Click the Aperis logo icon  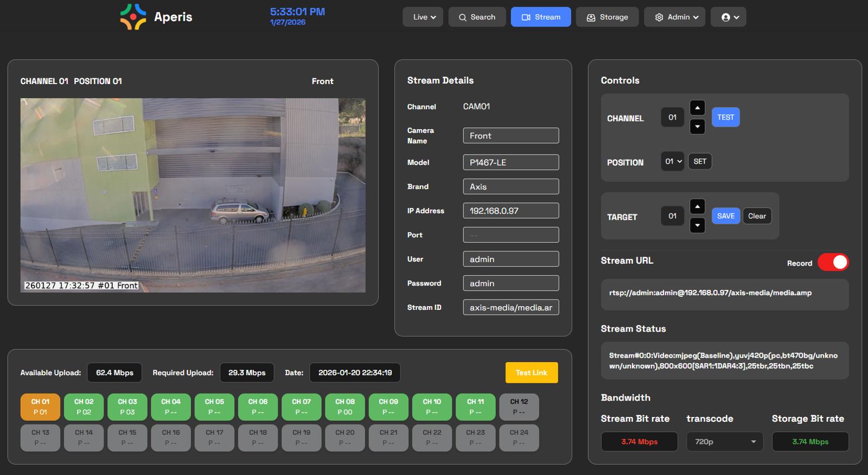133,17
